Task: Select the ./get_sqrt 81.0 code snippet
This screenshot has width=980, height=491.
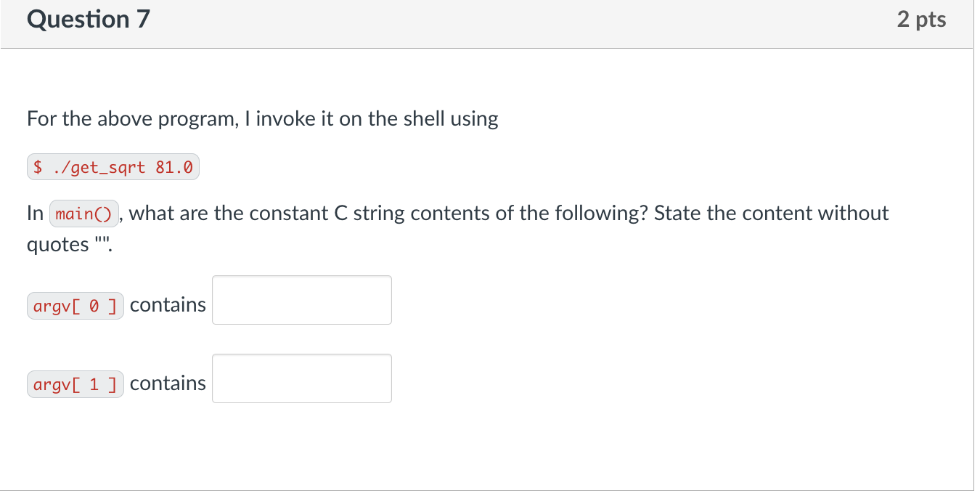Action: click(113, 166)
